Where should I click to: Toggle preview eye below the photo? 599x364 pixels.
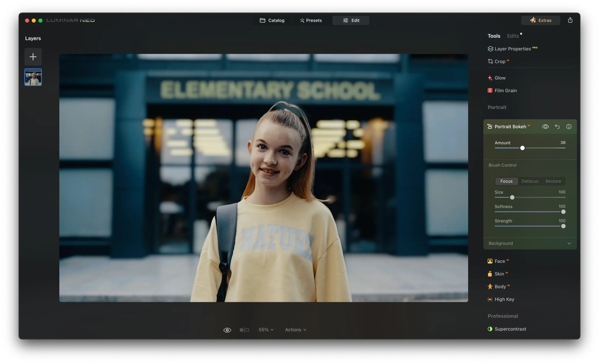click(x=227, y=330)
